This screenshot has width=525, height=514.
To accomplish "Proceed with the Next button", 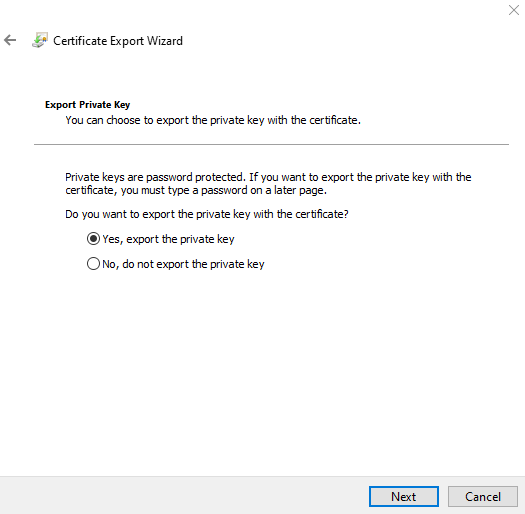I will point(404,497).
